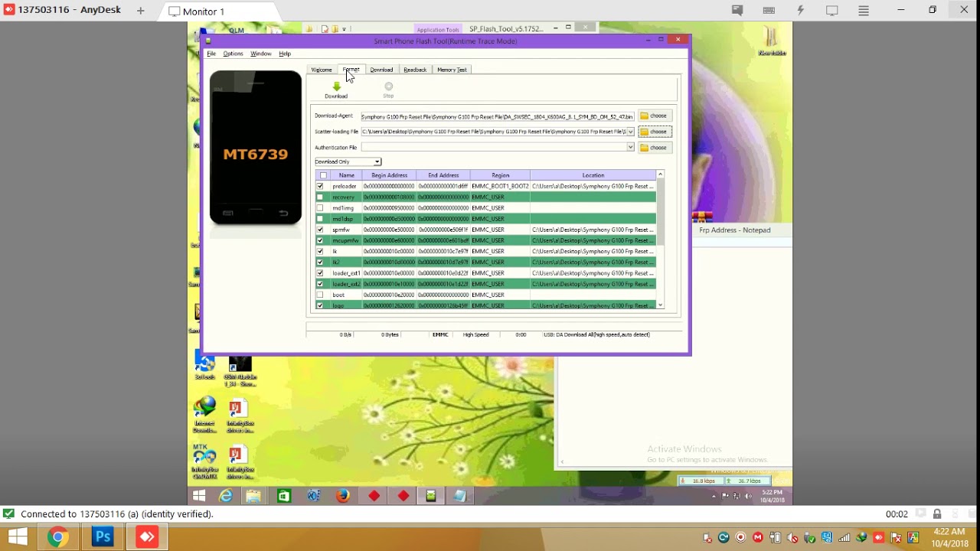This screenshot has height=551, width=980.
Task: Switch to the Memory Test tab
Action: click(x=452, y=70)
